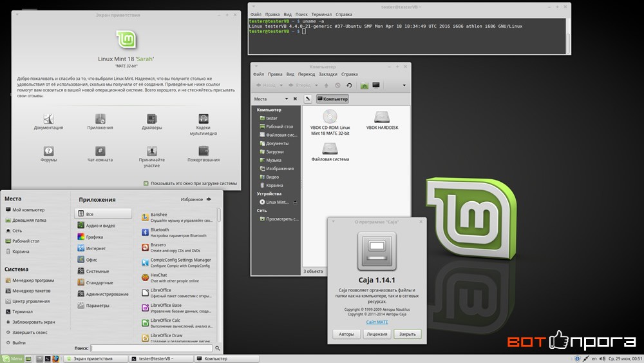
Task: Toggle 'Показывать это окно при загрузке системы' checkbox
Action: (x=146, y=183)
